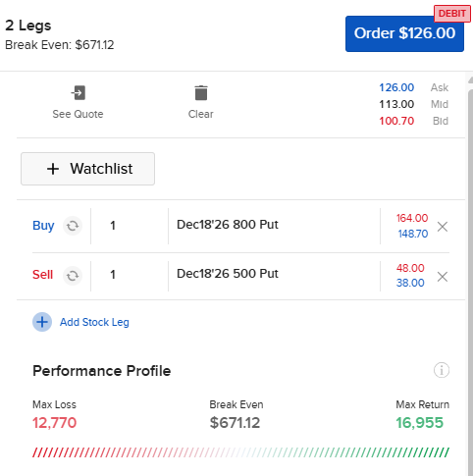Click the Clear trash icon
The image size is (473, 476).
pyautogui.click(x=201, y=93)
